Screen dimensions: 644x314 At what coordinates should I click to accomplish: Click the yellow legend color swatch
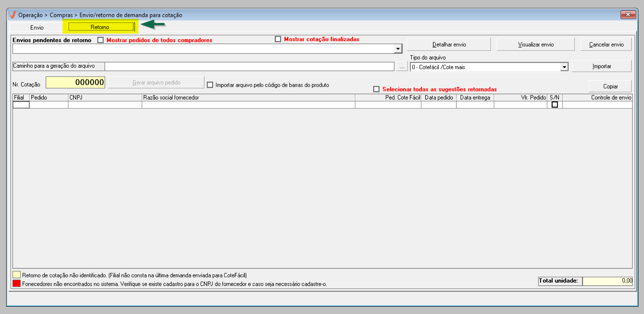(x=17, y=275)
